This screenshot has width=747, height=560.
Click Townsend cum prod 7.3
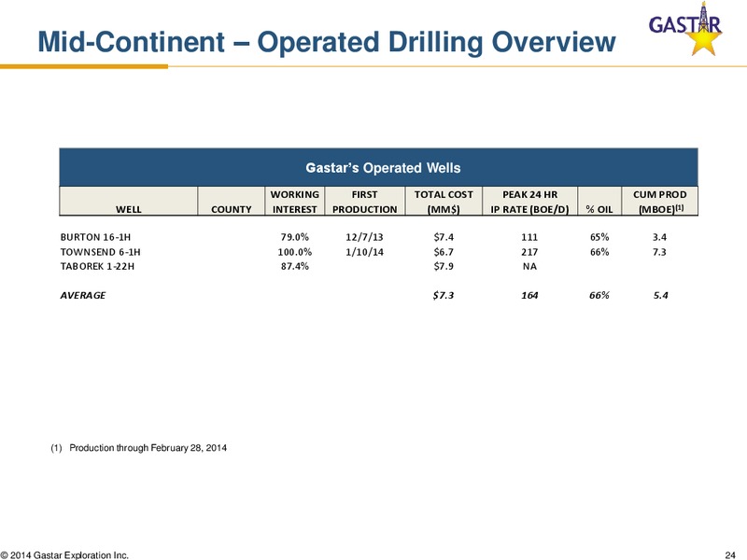click(660, 251)
